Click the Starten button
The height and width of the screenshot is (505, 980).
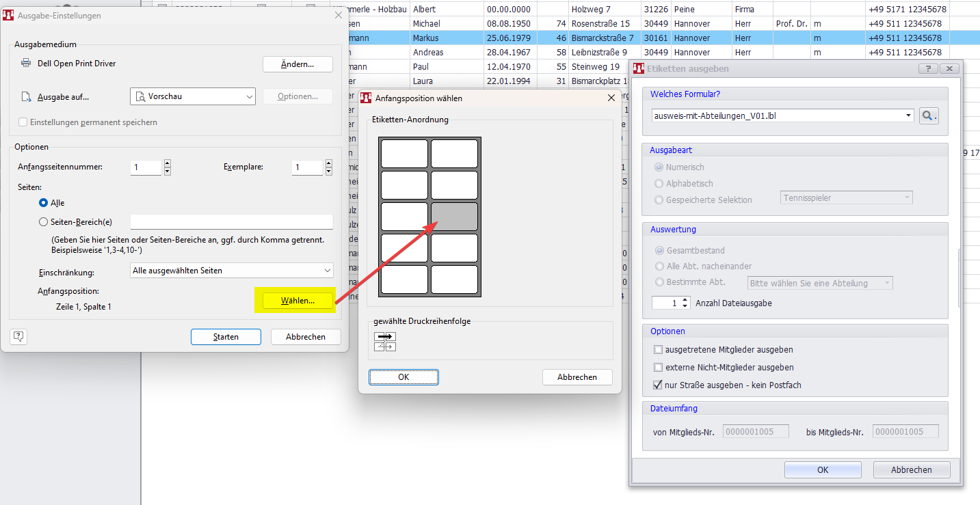[x=226, y=337]
